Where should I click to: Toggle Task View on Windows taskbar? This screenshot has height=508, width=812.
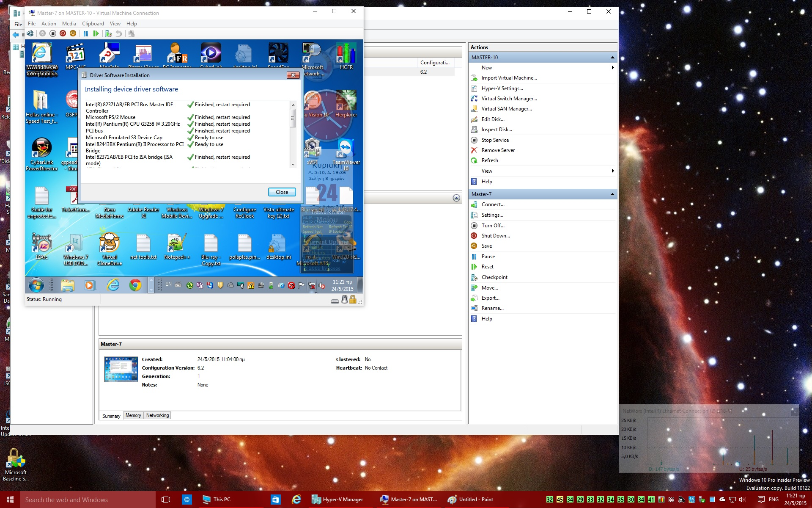166,500
